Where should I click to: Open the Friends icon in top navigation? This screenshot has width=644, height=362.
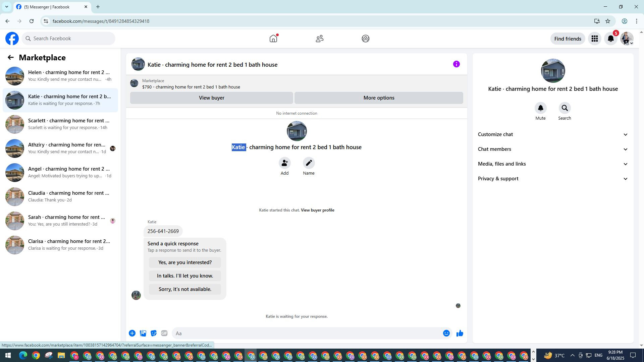(320, 39)
